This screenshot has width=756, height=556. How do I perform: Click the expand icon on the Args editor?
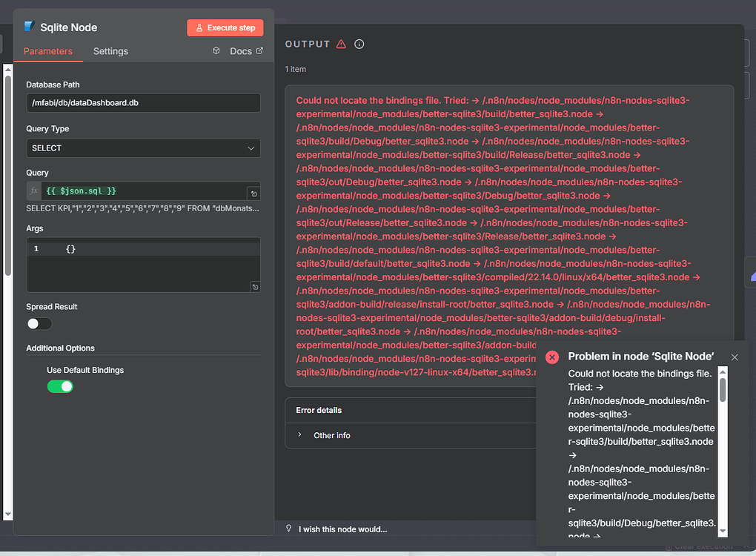click(255, 286)
